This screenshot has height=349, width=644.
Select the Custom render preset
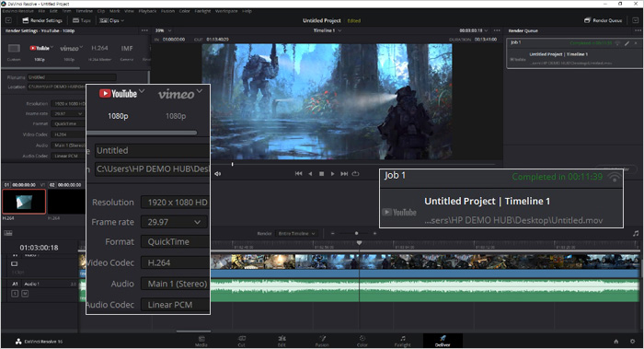tap(14, 52)
